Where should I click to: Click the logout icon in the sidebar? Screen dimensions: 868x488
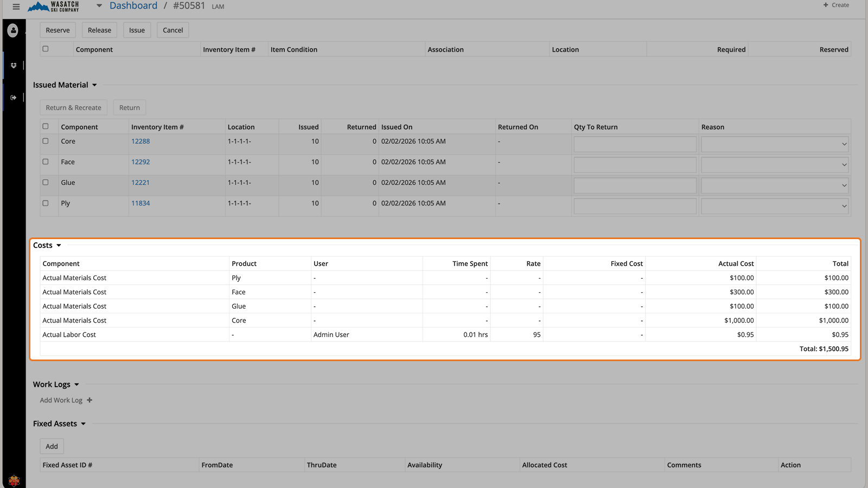pyautogui.click(x=13, y=97)
